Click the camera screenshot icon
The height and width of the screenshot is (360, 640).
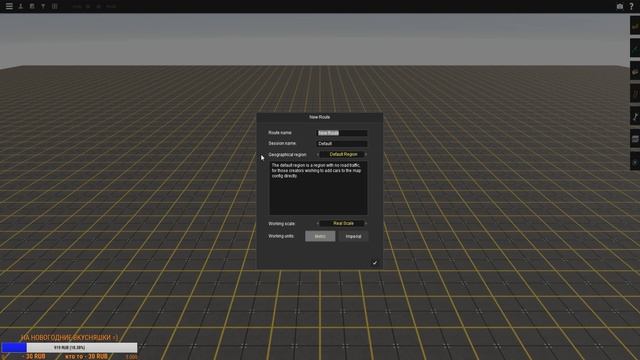(620, 6)
